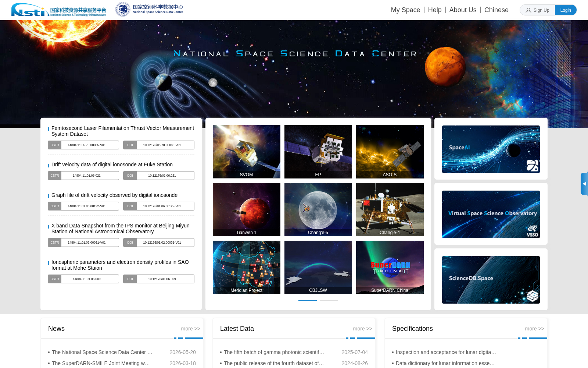The width and height of the screenshot is (588, 368).
Task: Open the Help menu item
Action: point(435,10)
